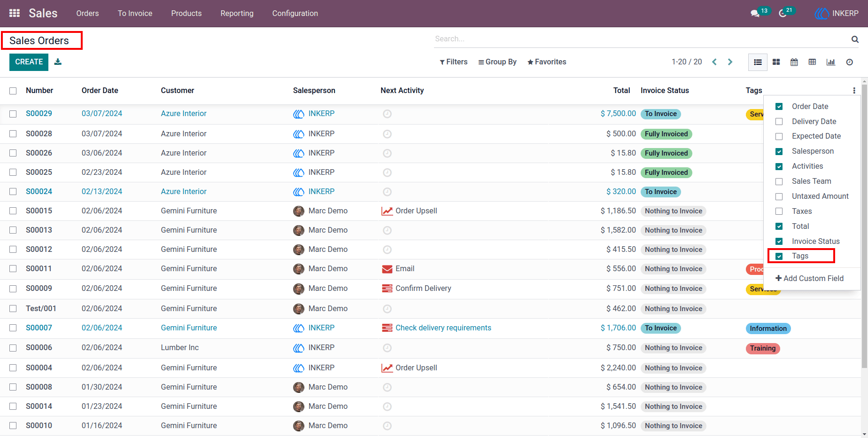Click the search magnifier icon
868x438 pixels.
(x=855, y=39)
